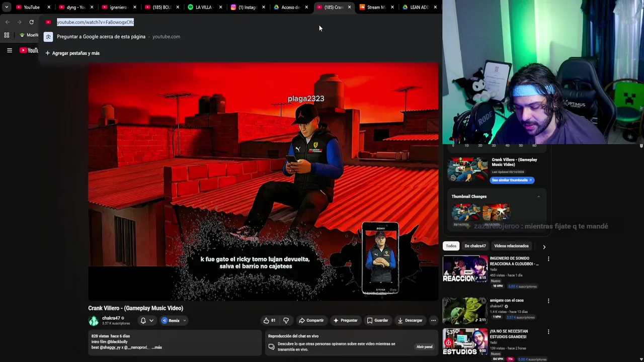Click the Compartir share button

[x=311, y=320]
